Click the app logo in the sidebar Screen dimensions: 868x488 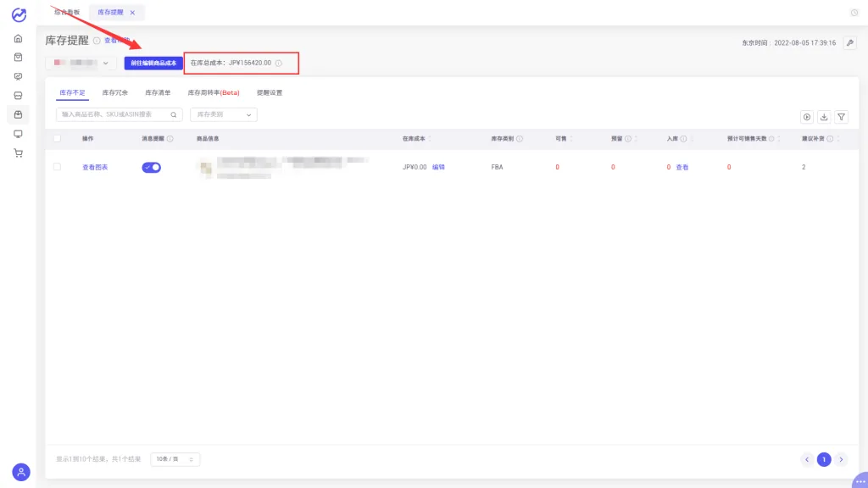tap(19, 15)
